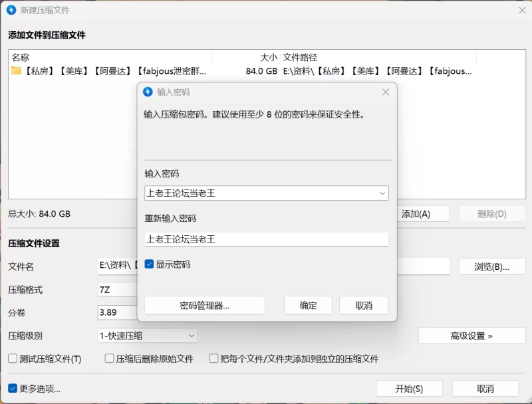Image resolution: width=532 pixels, height=404 pixels.
Task: Click the Size column header
Action: pyautogui.click(x=246, y=57)
